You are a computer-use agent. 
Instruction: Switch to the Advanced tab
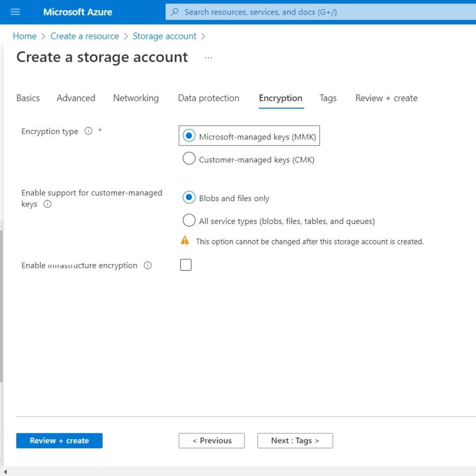(76, 98)
